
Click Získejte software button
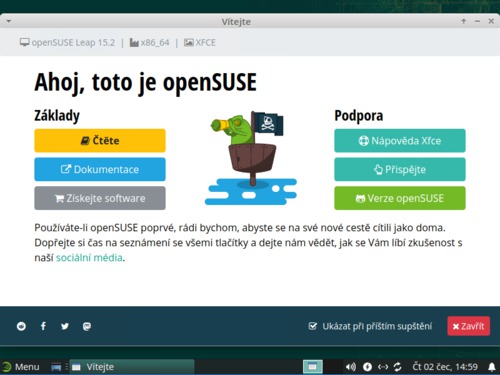click(100, 198)
